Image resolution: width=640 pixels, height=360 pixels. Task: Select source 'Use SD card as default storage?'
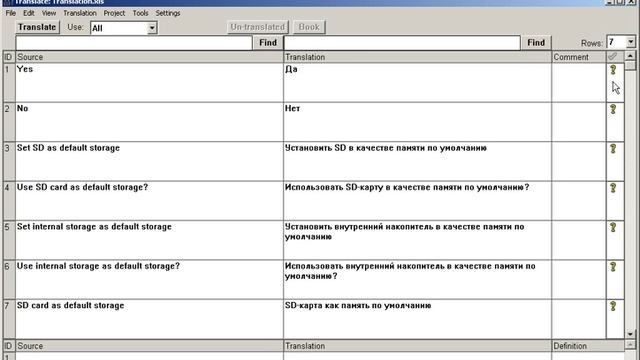point(149,201)
